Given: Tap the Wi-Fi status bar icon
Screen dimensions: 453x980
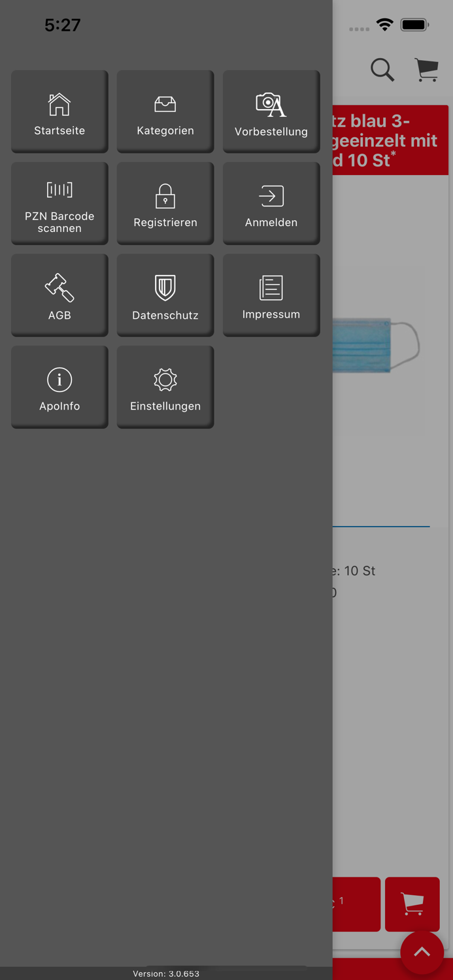Looking at the screenshot, I should coord(385,25).
